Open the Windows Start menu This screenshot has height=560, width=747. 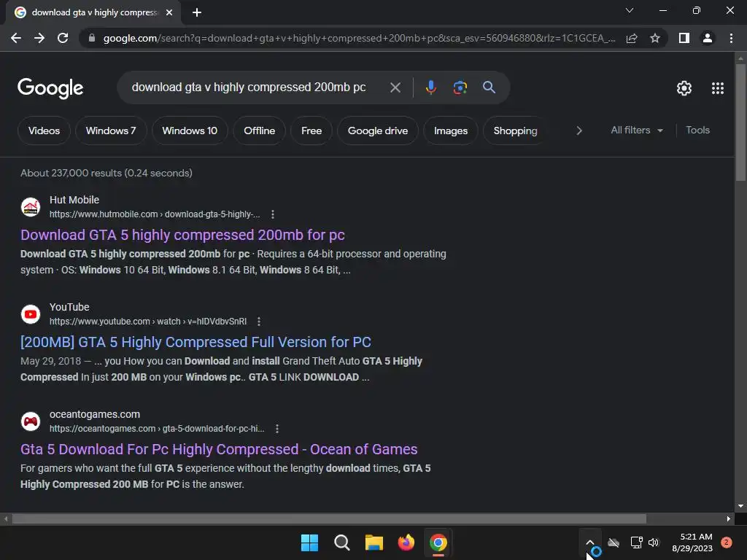(309, 542)
